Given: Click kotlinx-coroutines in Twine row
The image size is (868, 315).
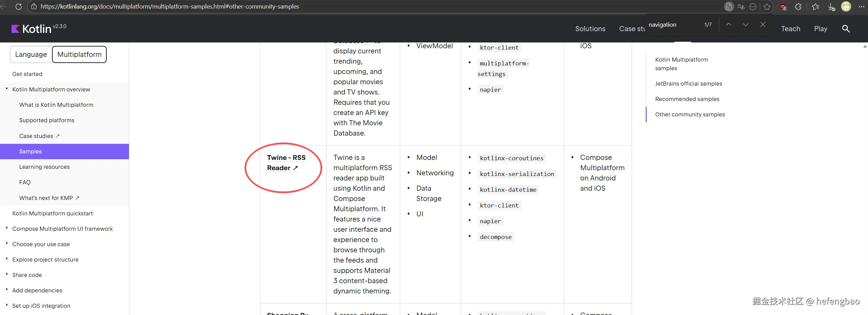Looking at the screenshot, I should [511, 158].
